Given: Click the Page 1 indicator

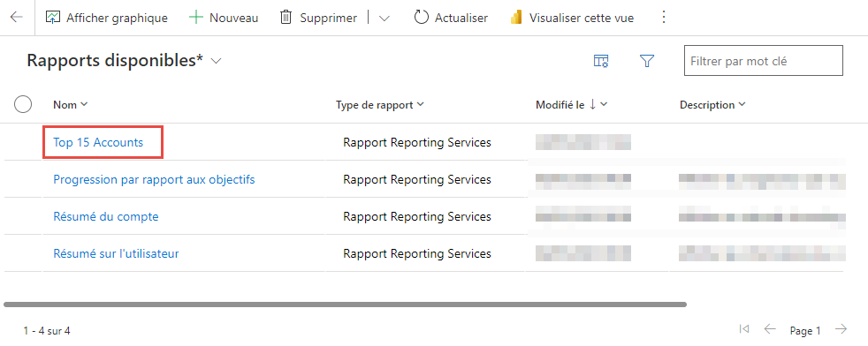Looking at the screenshot, I should (805, 331).
